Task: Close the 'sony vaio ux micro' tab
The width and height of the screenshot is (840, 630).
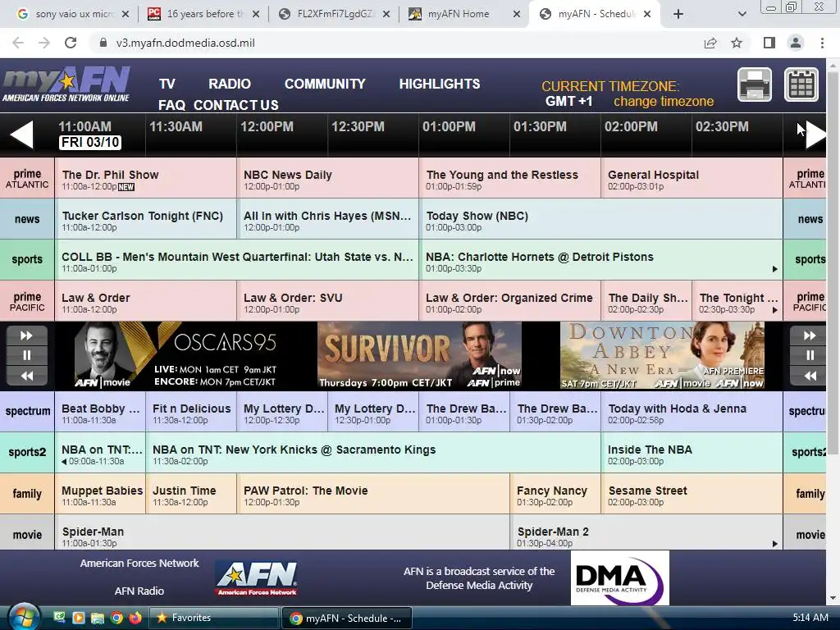Action: click(x=126, y=14)
